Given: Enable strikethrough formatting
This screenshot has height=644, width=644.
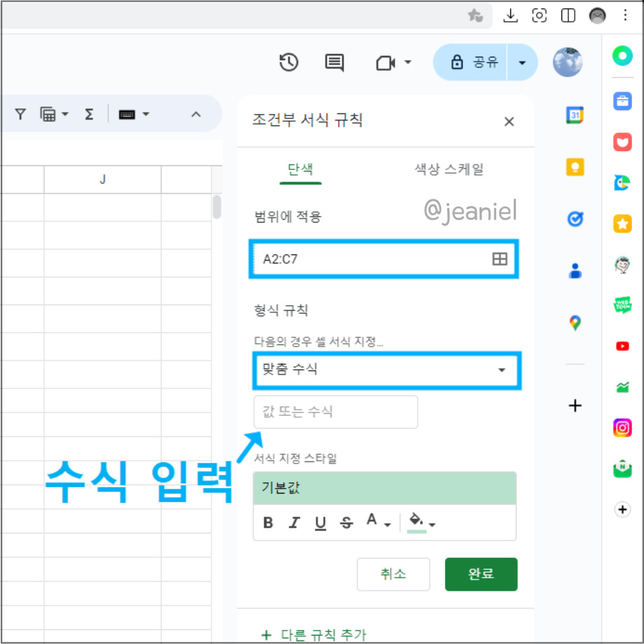Looking at the screenshot, I should pyautogui.click(x=346, y=522).
